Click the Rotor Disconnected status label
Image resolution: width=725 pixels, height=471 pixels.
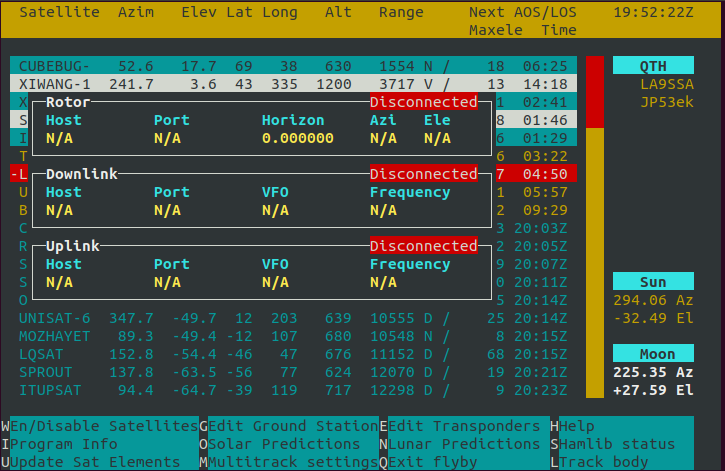(423, 102)
